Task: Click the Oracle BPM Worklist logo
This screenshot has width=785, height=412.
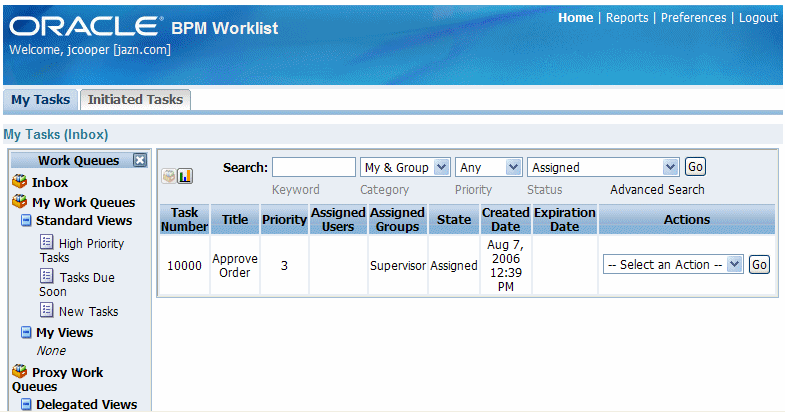Action: (144, 27)
